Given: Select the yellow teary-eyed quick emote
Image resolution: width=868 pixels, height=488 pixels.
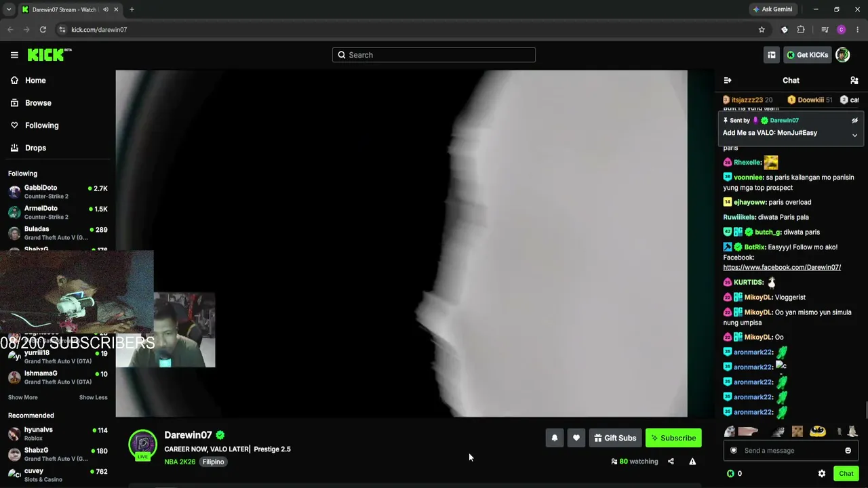Looking at the screenshot, I should [818, 431].
